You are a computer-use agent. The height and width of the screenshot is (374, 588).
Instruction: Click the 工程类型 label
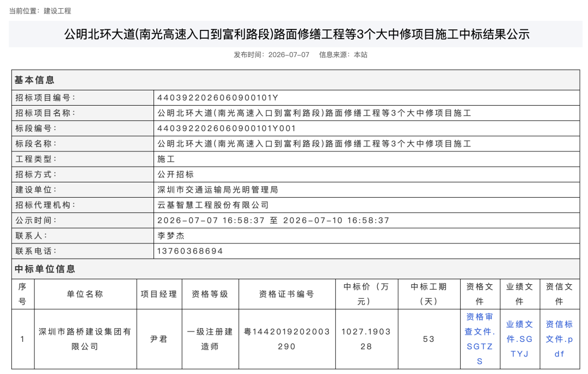point(35,159)
